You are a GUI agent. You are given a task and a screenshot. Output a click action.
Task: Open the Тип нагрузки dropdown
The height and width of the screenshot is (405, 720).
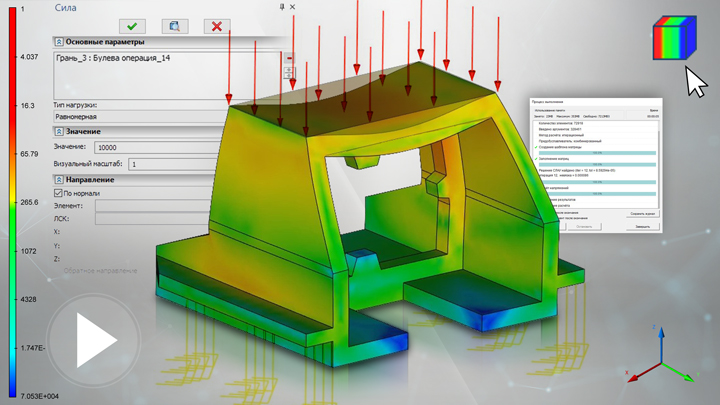(150, 116)
